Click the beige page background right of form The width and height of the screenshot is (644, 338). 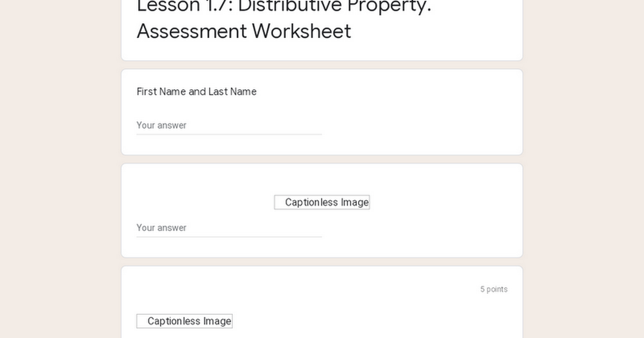click(x=583, y=169)
